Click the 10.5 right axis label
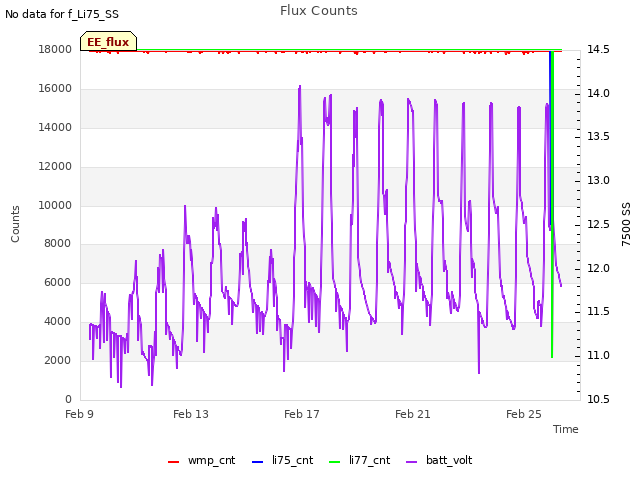The height and width of the screenshot is (480, 640). (598, 399)
